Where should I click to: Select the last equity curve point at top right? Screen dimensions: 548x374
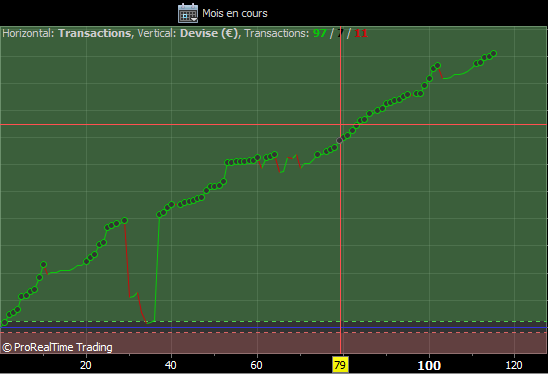[493, 53]
